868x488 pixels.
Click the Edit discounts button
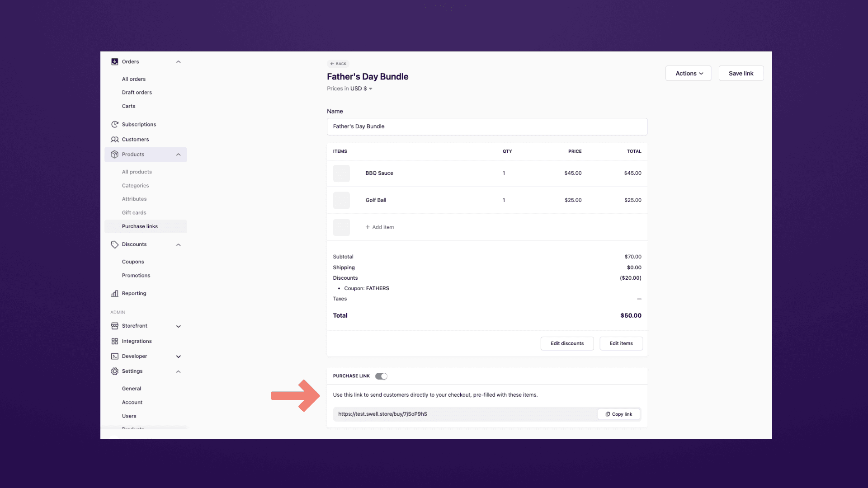point(567,343)
